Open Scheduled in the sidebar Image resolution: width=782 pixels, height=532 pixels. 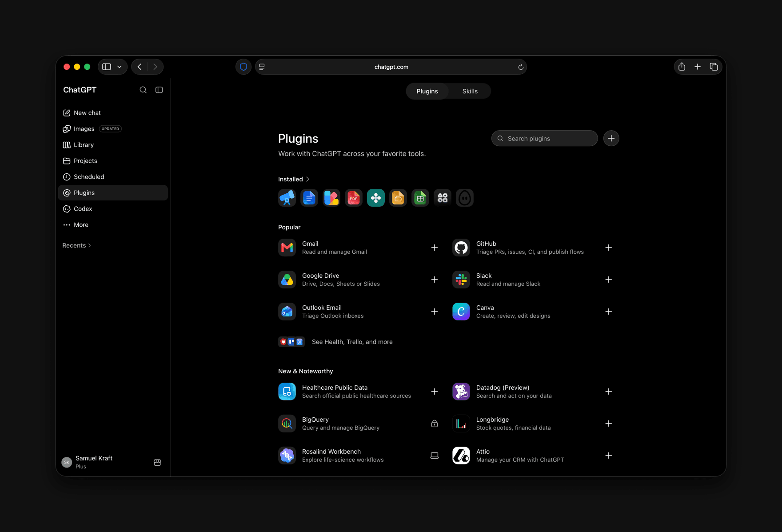113,177
